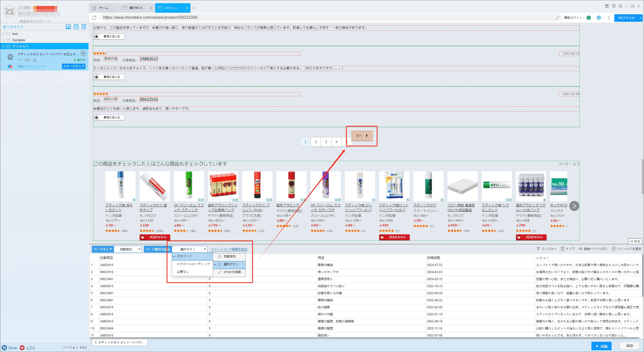This screenshot has width=644, height=352.
Task: Select 自動識別 in the submenu
Action: pos(229,256)
